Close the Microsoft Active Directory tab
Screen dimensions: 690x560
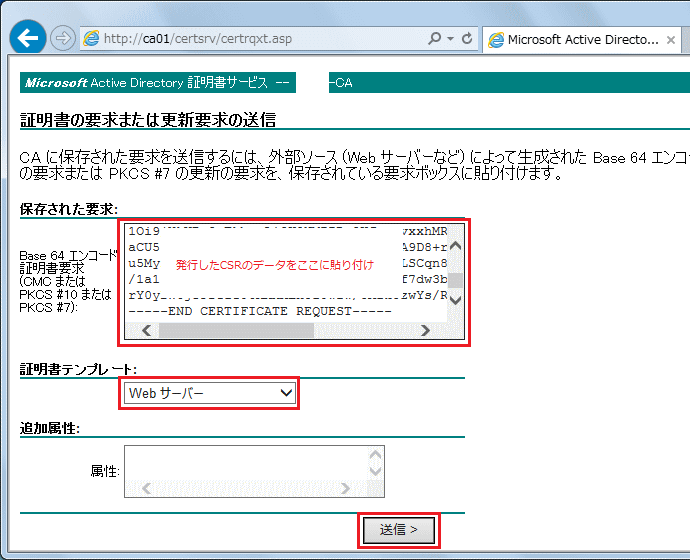671,40
